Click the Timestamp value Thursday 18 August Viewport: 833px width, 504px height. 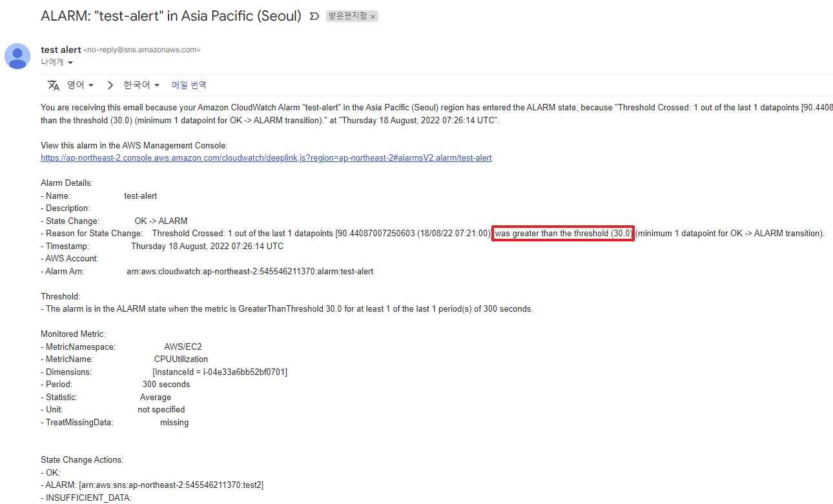pos(207,246)
